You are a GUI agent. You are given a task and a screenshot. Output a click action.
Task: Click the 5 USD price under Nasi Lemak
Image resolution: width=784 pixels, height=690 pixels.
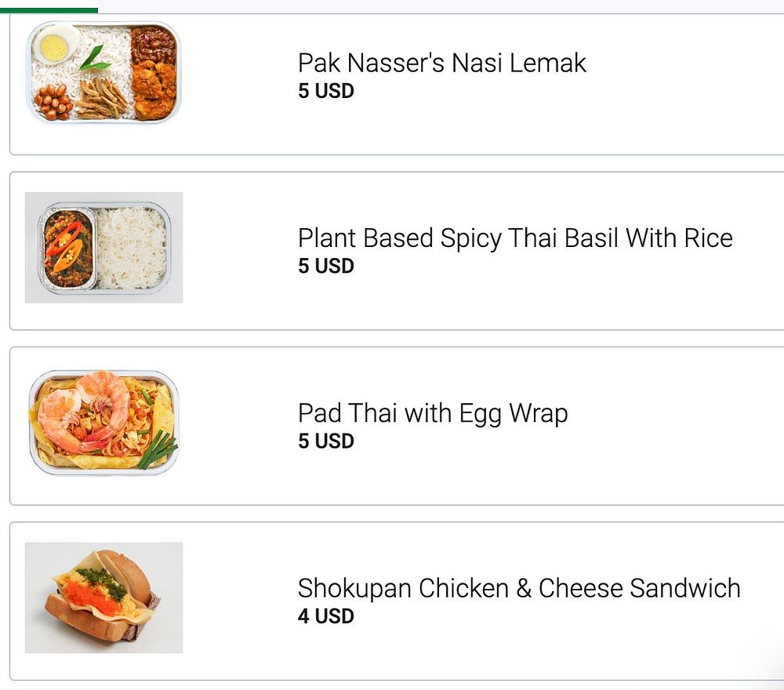tap(326, 91)
